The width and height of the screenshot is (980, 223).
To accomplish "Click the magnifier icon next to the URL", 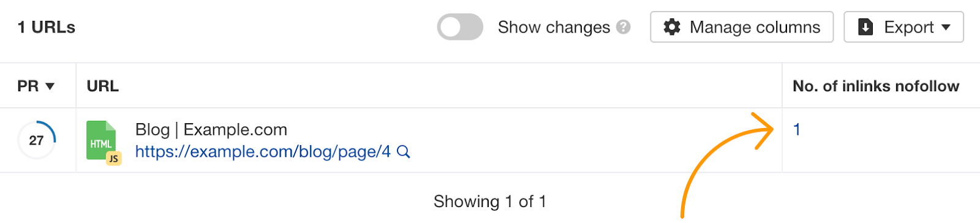I will click(x=403, y=152).
